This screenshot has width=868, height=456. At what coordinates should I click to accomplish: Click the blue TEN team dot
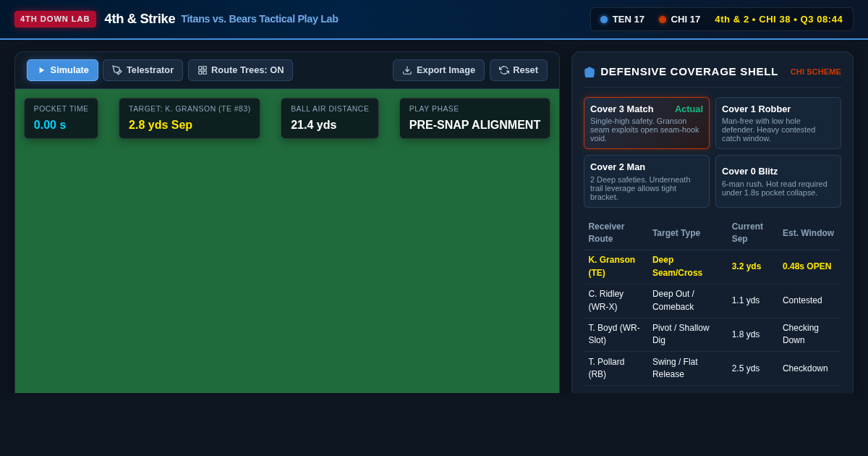coord(604,20)
